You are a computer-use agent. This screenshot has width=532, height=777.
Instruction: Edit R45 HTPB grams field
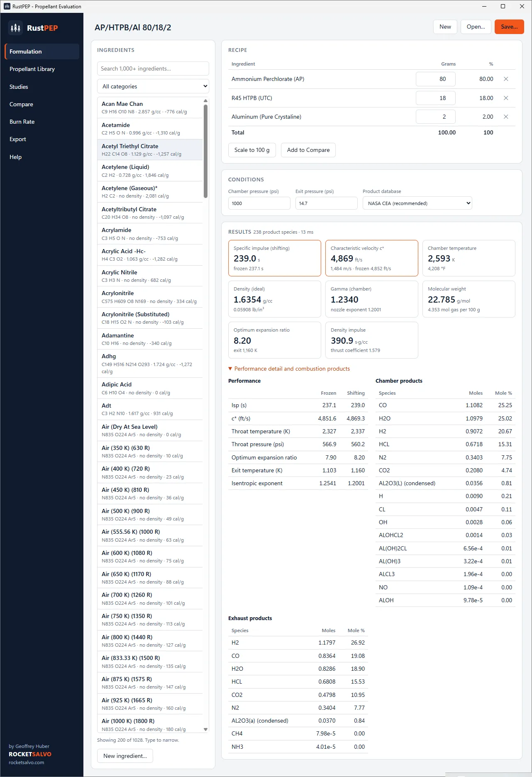[x=436, y=98]
